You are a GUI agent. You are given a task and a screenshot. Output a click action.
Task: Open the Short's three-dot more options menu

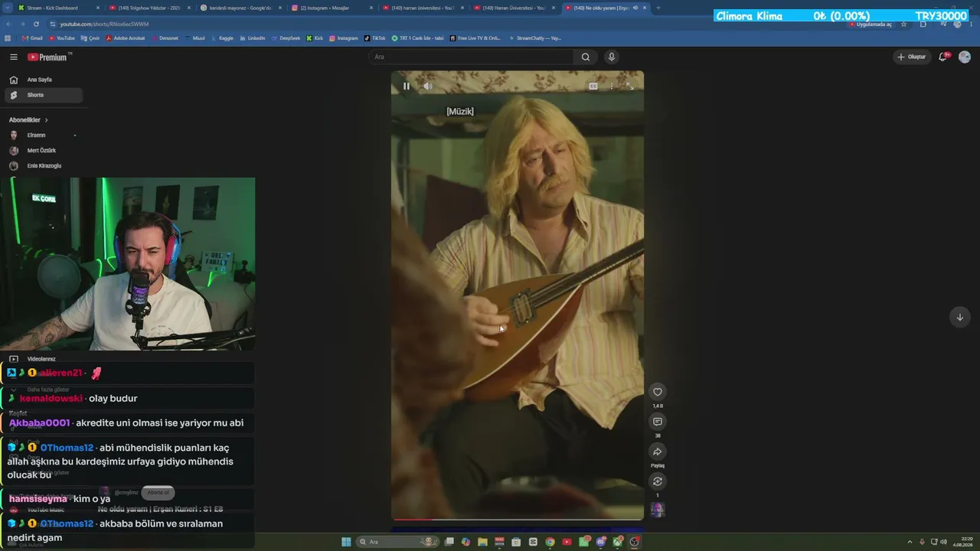pyautogui.click(x=611, y=86)
